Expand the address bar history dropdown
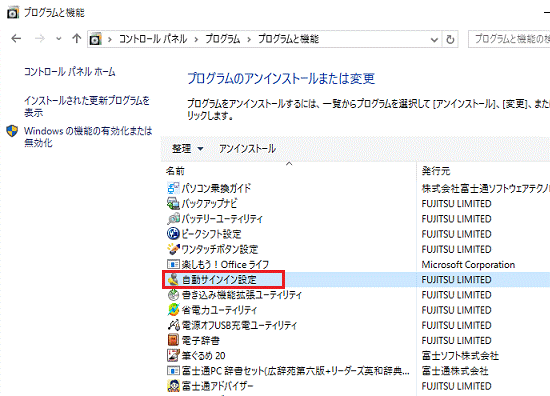 click(434, 40)
